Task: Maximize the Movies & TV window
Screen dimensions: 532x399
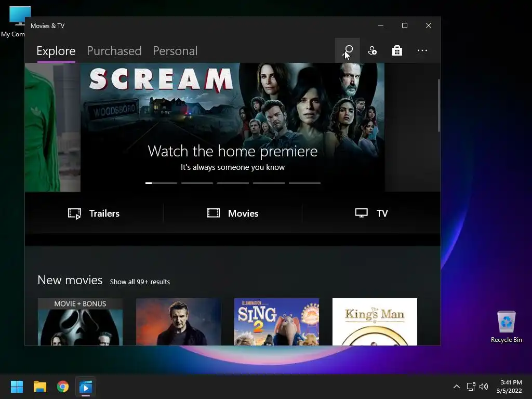Action: pyautogui.click(x=404, y=25)
